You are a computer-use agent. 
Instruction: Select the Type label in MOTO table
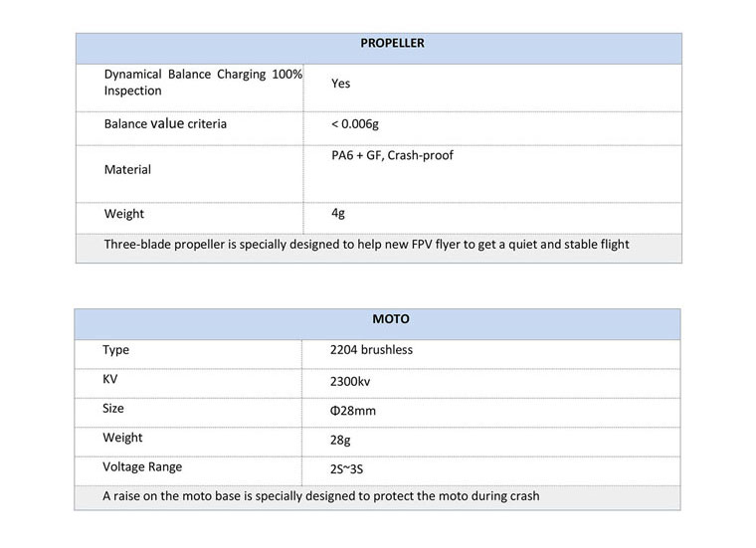[x=115, y=350]
